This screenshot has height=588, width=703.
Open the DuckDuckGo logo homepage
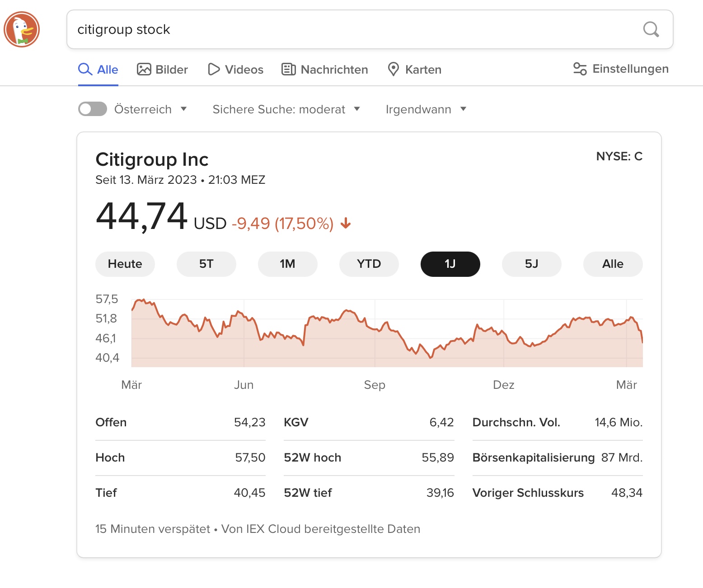pos(22,29)
